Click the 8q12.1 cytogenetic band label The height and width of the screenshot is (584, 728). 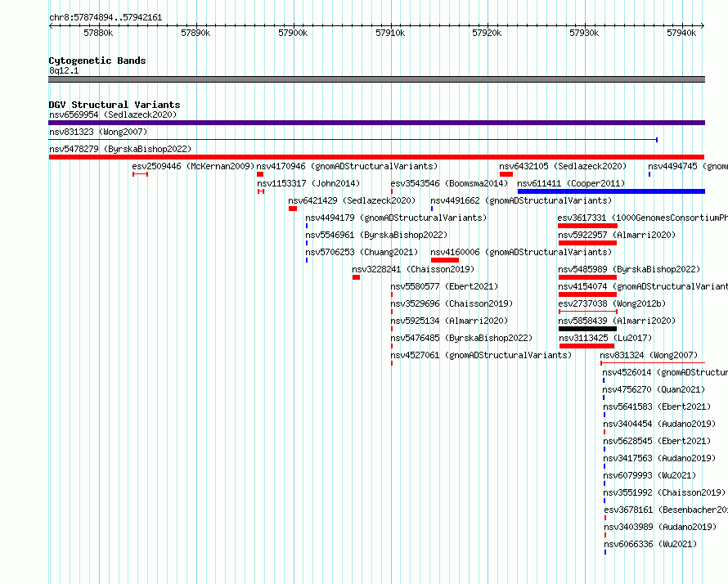[64, 70]
